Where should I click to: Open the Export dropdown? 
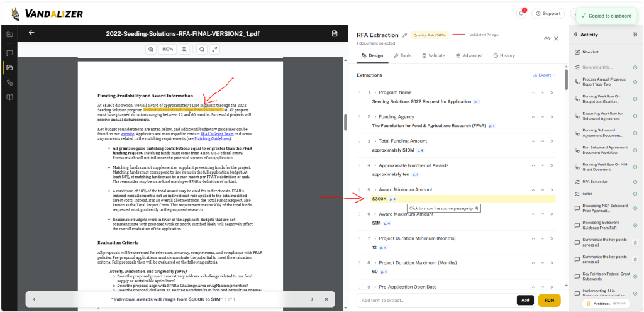[544, 75]
